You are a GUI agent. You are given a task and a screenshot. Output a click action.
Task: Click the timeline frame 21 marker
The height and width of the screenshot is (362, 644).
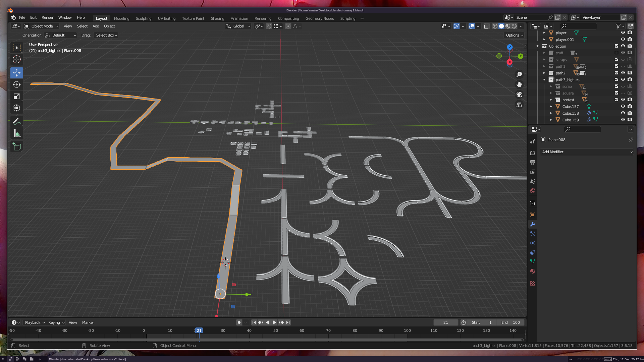(x=199, y=330)
